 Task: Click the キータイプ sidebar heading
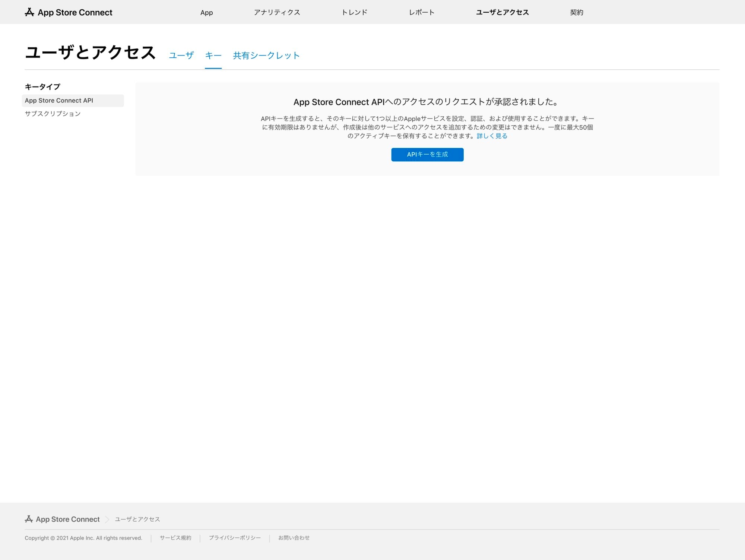click(42, 87)
